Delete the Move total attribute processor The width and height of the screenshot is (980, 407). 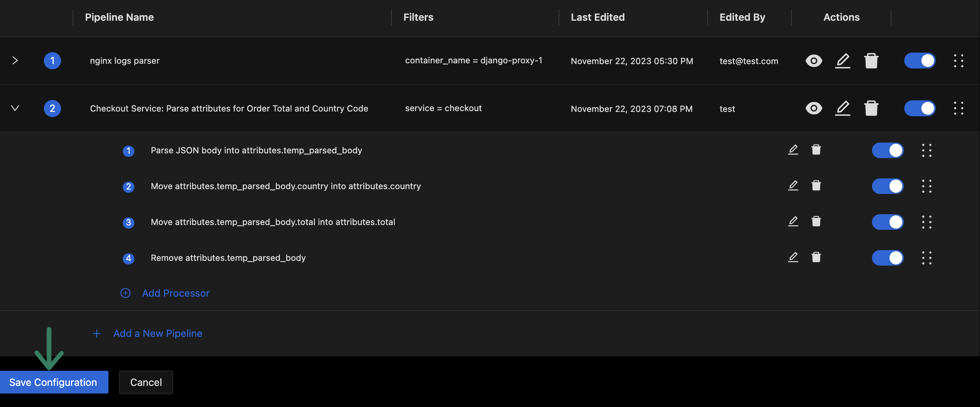click(816, 221)
